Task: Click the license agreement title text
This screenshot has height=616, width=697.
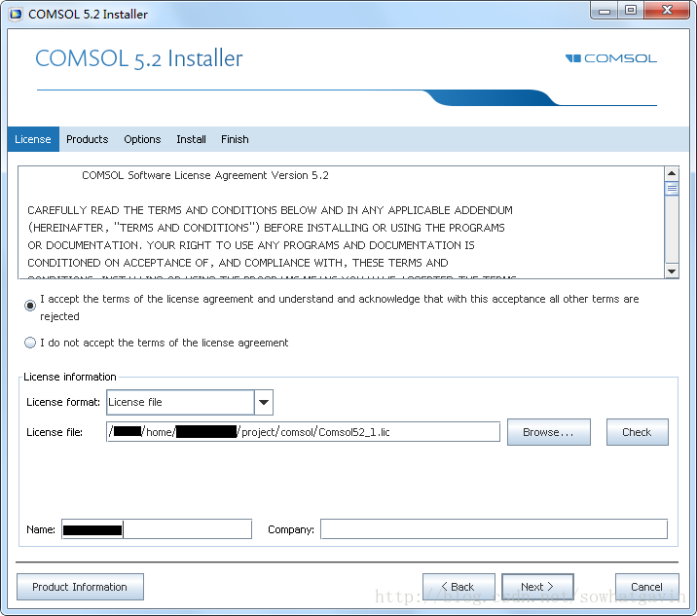Action: pyautogui.click(x=205, y=175)
